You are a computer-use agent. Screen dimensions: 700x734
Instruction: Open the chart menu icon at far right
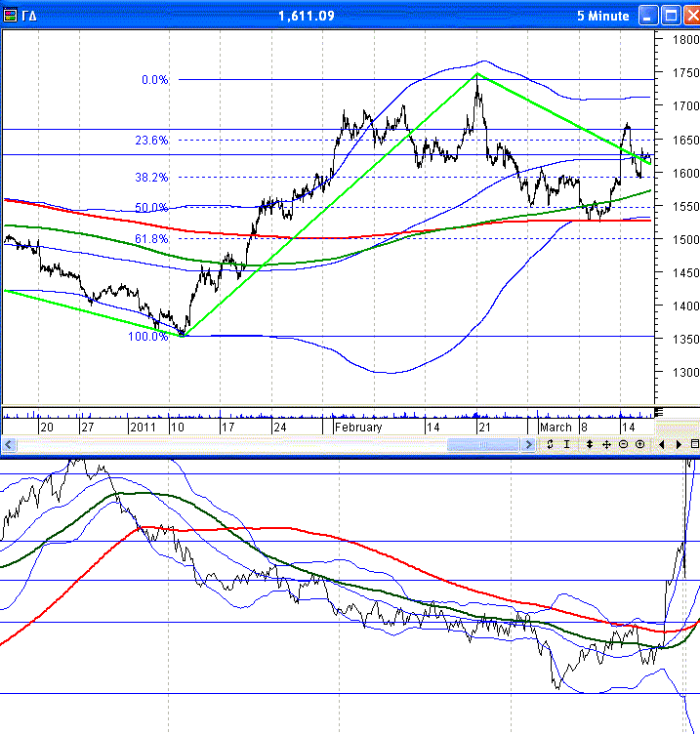pos(694,445)
